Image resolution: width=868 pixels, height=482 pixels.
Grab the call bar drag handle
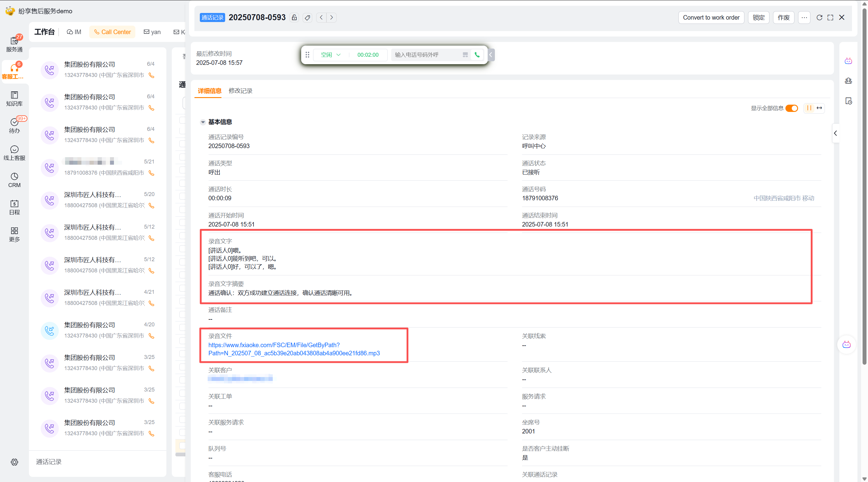click(x=307, y=55)
